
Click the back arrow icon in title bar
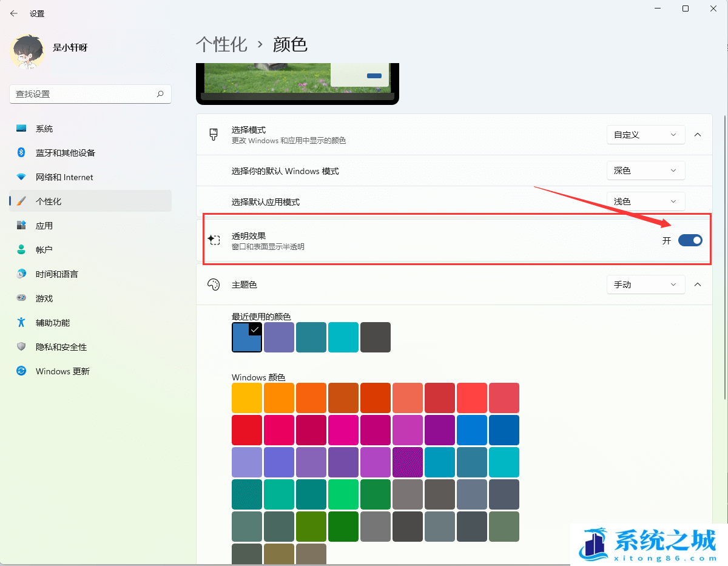click(x=13, y=13)
